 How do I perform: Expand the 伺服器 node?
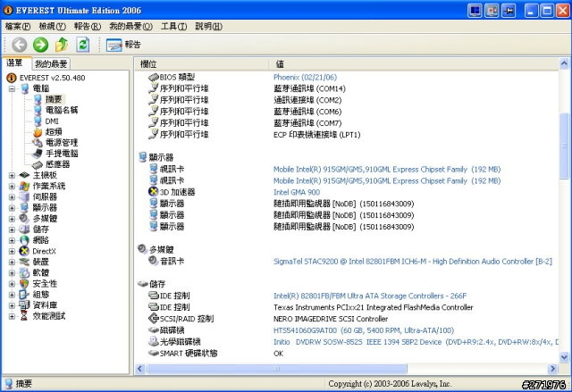[12, 197]
